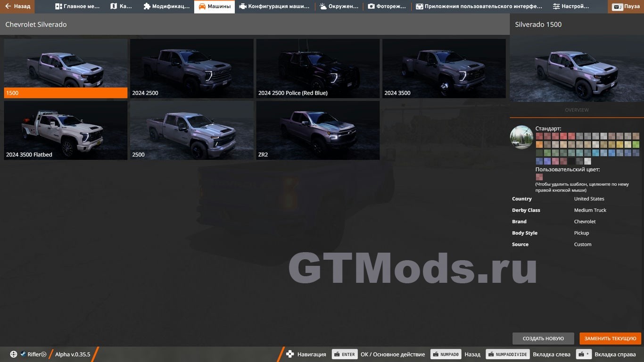Open Приложения пользовательского интерфейса tab

point(479,7)
